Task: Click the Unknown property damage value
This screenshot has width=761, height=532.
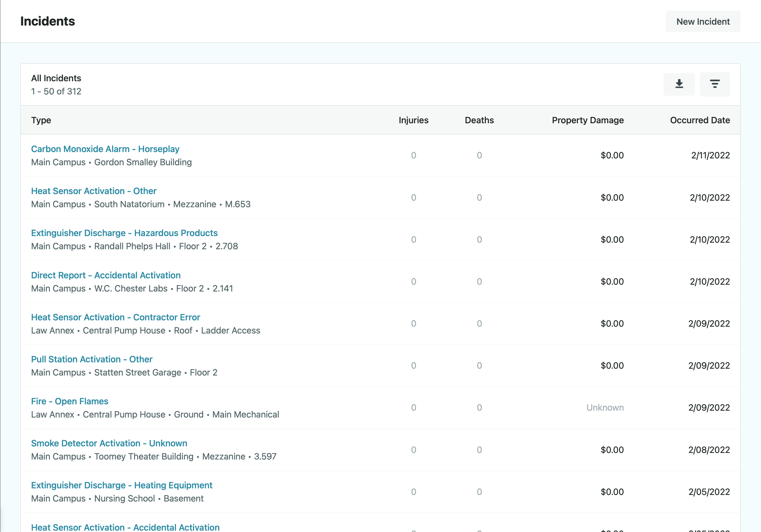Action: [x=605, y=408]
